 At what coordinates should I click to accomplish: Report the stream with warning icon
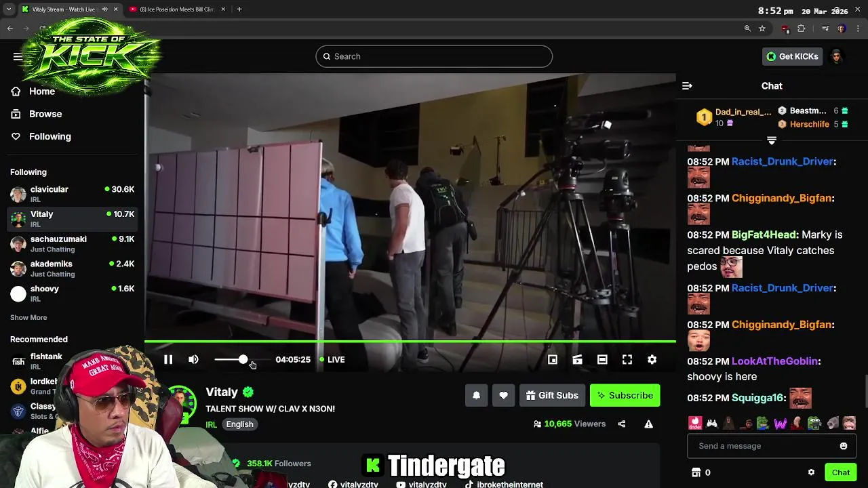(648, 424)
